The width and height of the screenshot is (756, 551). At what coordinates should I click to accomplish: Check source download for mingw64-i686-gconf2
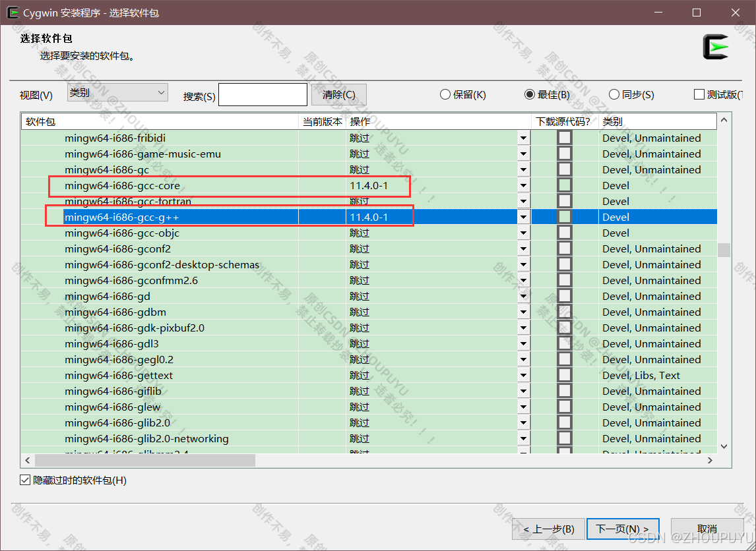click(x=565, y=248)
